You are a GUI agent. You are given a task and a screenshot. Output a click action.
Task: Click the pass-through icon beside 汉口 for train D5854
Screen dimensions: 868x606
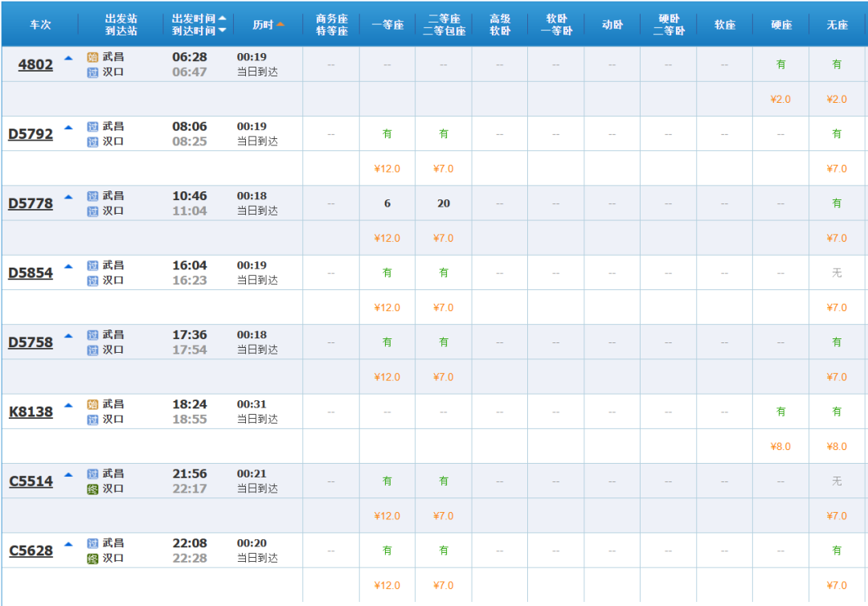pyautogui.click(x=92, y=280)
